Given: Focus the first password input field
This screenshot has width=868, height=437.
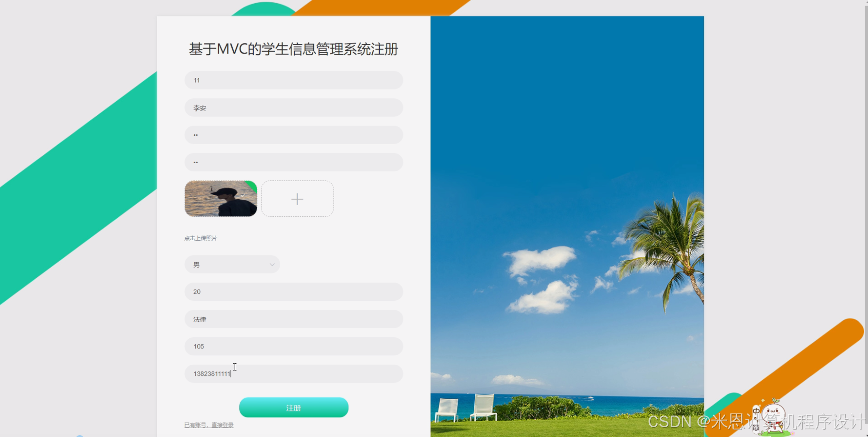Looking at the screenshot, I should coord(293,135).
